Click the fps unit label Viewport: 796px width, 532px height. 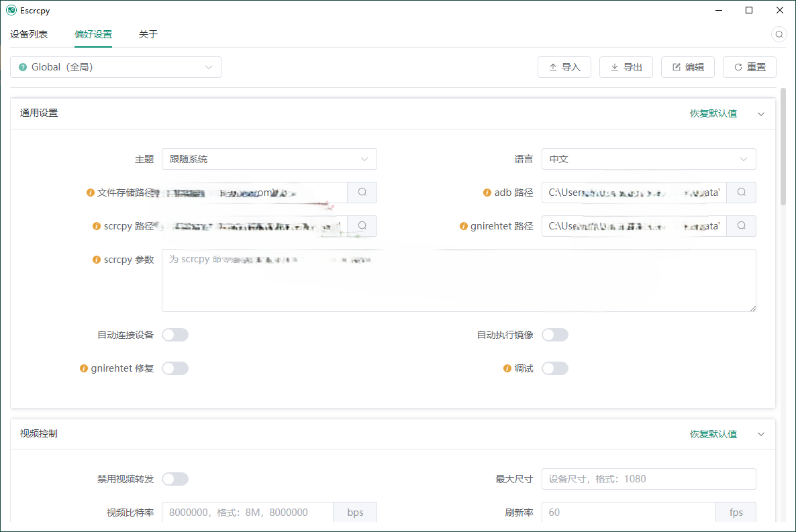click(x=736, y=513)
